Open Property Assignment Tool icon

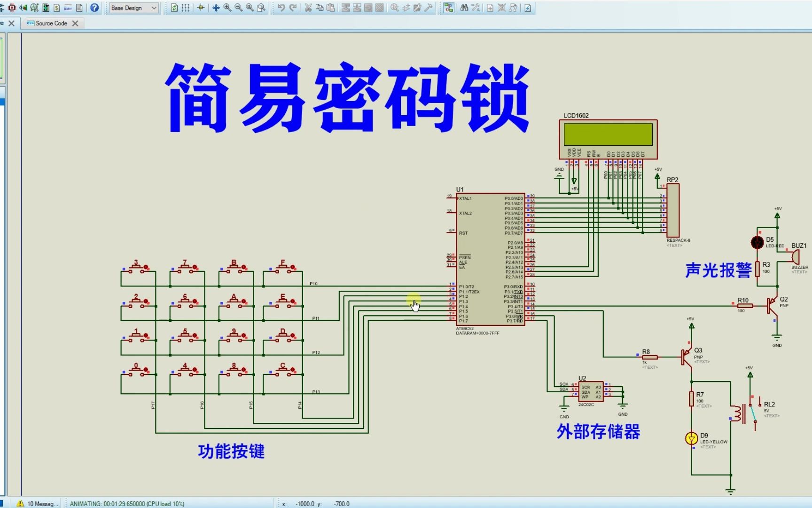tap(476, 8)
